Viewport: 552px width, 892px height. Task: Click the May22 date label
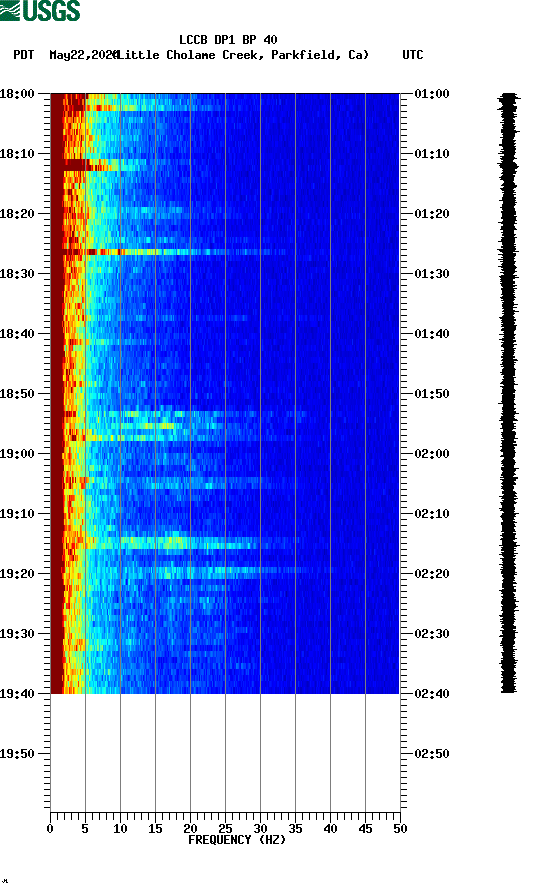(x=83, y=55)
